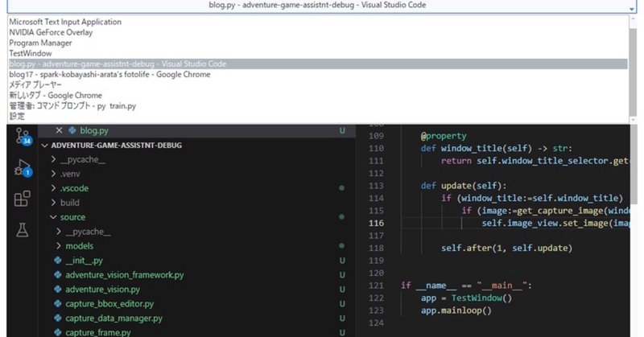Open blog.py in the open editors list
The height and width of the screenshot is (337, 644).
[94, 130]
